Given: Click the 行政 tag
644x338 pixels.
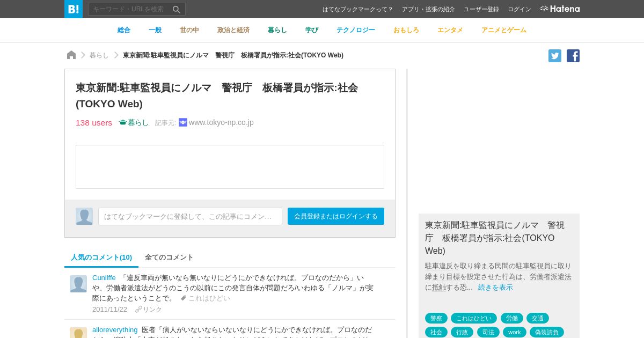Looking at the screenshot, I should tap(462, 332).
